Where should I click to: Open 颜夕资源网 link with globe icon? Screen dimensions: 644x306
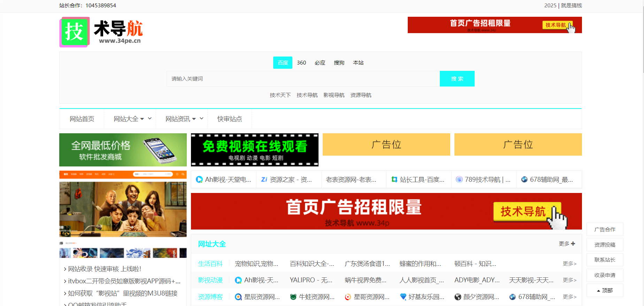pos(477,297)
